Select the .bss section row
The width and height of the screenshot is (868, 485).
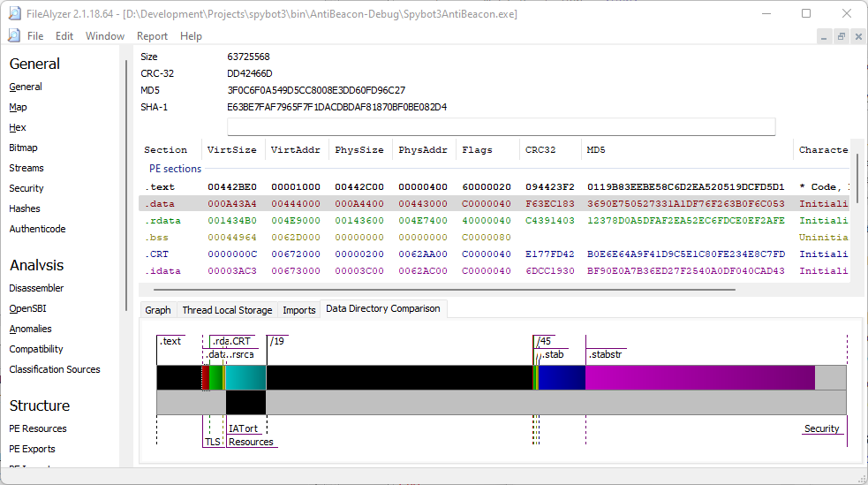click(x=494, y=237)
